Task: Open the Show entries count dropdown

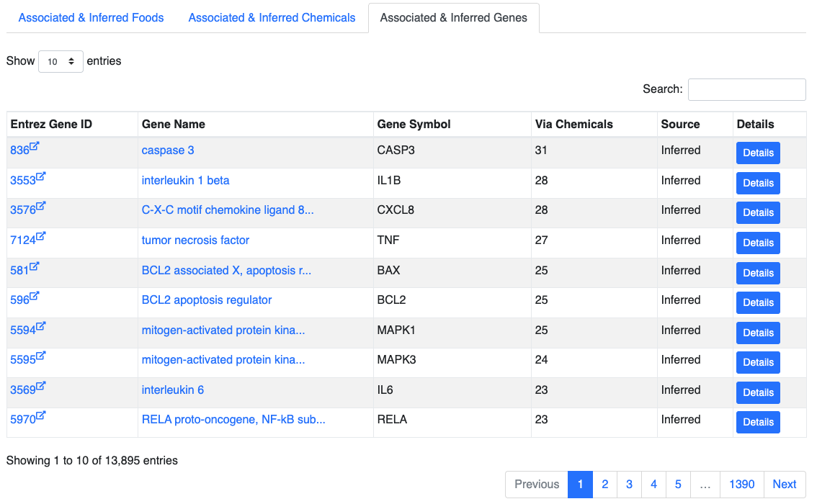Action: (x=61, y=61)
